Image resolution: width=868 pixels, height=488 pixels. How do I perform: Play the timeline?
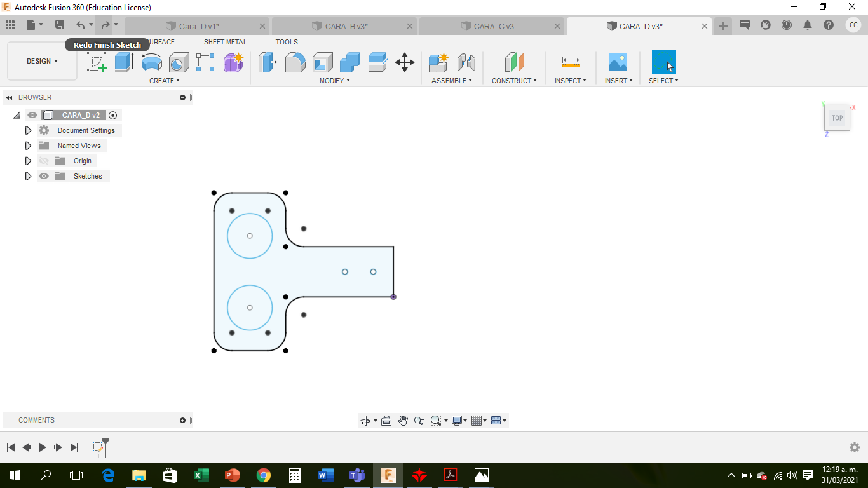(x=42, y=447)
